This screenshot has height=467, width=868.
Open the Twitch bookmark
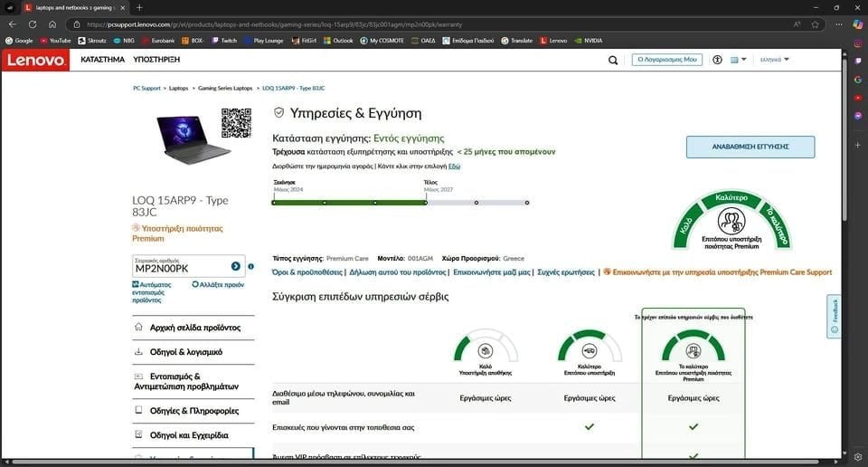pyautogui.click(x=224, y=41)
